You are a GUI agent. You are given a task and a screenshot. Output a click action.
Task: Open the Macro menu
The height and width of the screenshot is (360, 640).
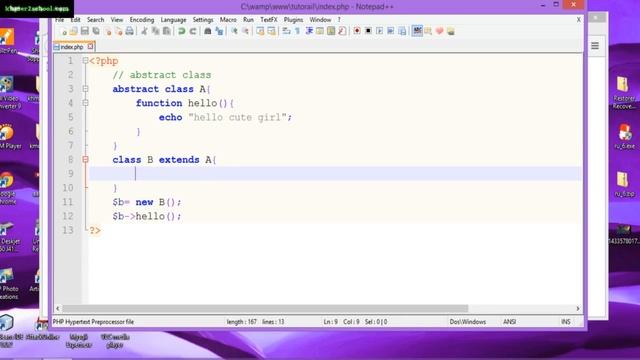point(228,20)
